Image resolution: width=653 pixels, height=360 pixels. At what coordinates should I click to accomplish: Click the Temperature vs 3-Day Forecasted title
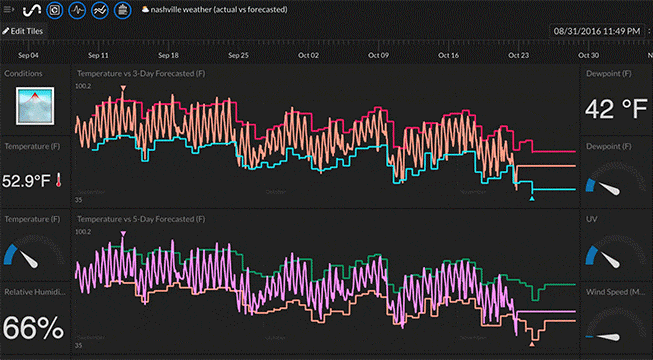point(141,74)
